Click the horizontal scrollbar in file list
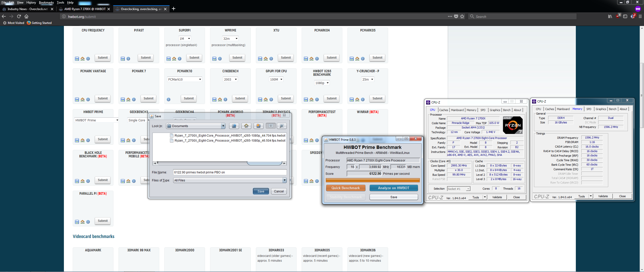Image resolution: width=644 pixels, height=272 pixels. click(x=264, y=163)
